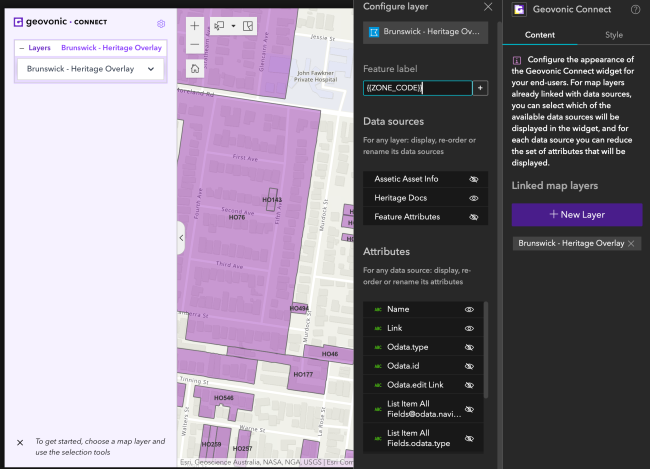Screen dimensions: 650x469
Task: Go to the map's default home view
Action: pyautogui.click(x=194, y=68)
